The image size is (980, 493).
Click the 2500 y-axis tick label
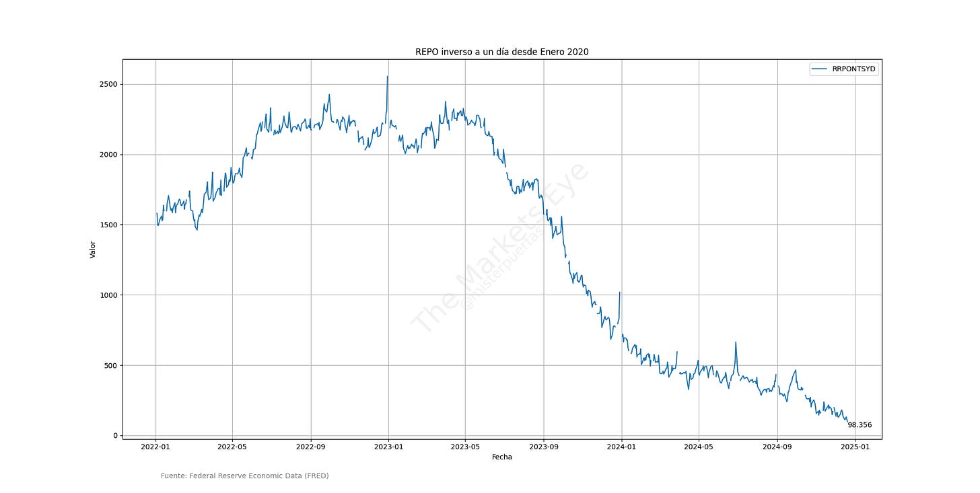[107, 84]
